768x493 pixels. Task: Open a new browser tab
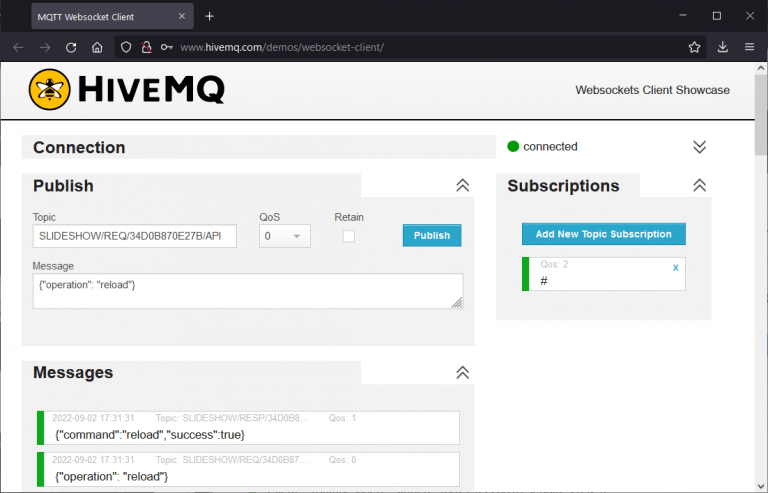(209, 16)
